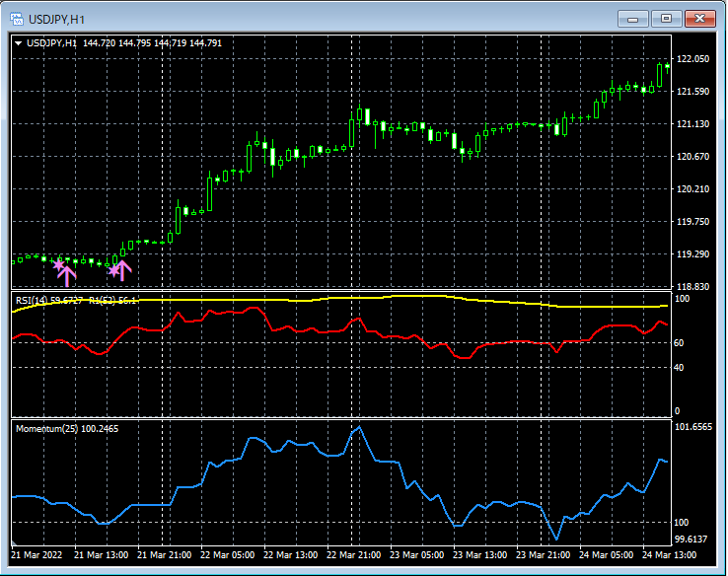Screen dimensions: 728x576
Task: Click the first pink star marker
Action: click(58, 266)
